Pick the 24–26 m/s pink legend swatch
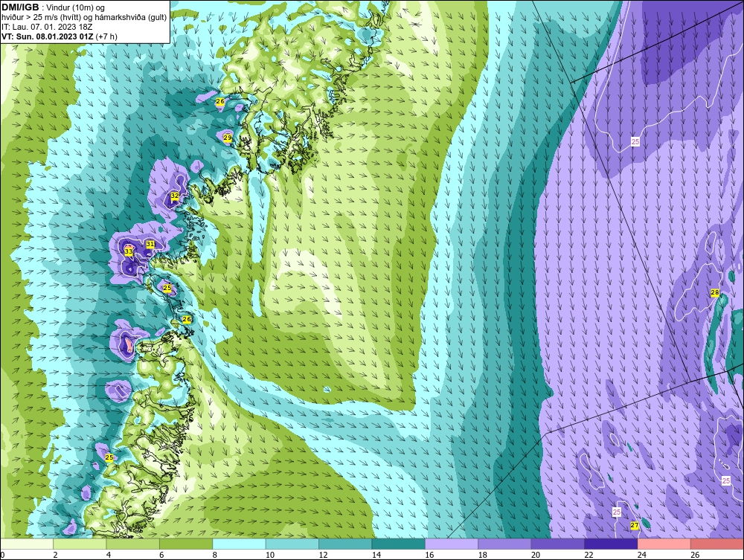The height and width of the screenshot is (560, 744). pyautogui.click(x=664, y=544)
